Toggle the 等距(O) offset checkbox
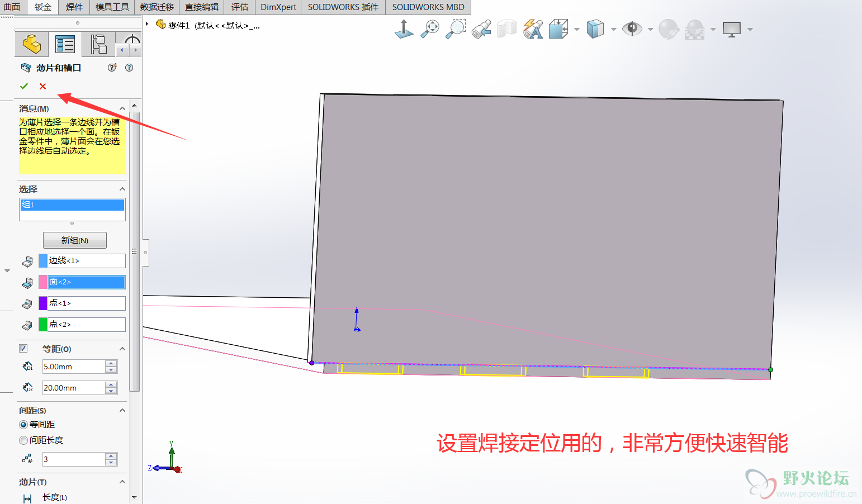 tap(23, 349)
